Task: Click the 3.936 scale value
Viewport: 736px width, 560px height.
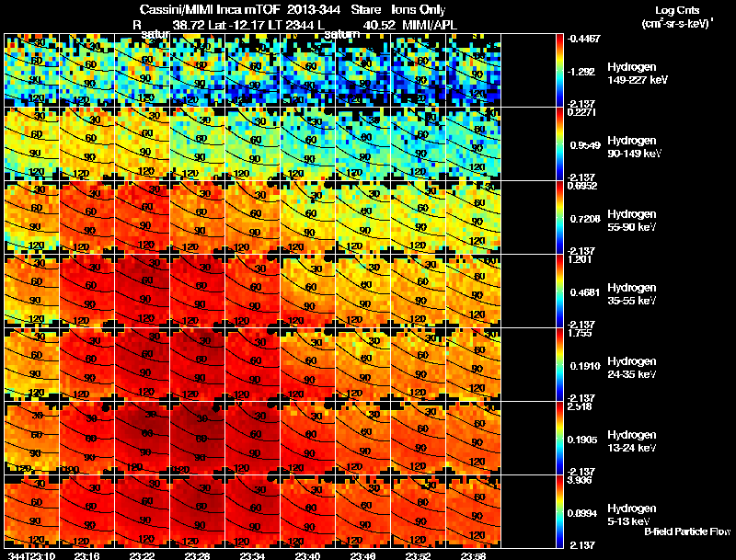Action: [580, 480]
